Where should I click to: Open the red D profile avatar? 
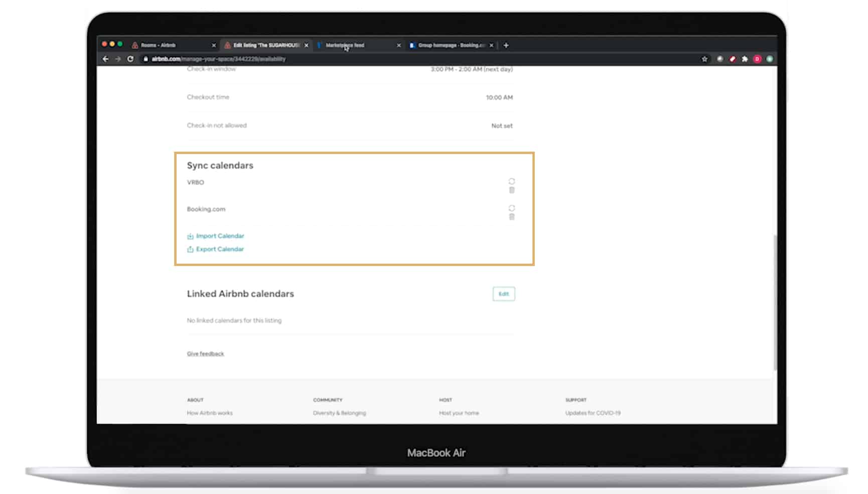[757, 59]
